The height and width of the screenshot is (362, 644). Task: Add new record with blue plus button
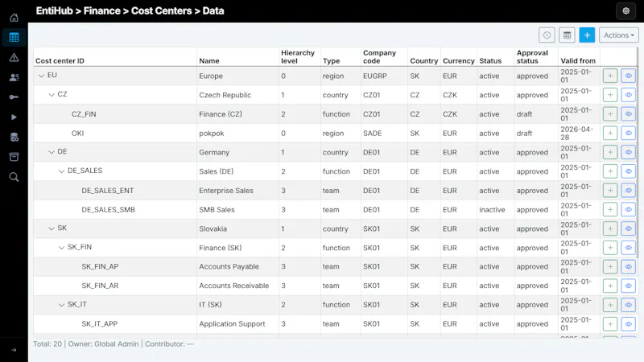pos(587,35)
